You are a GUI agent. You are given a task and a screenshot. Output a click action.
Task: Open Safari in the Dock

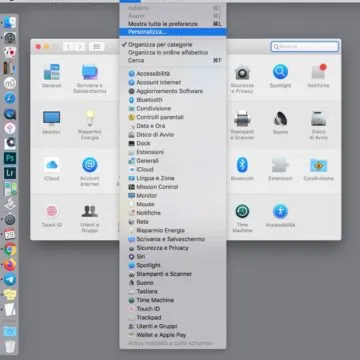click(10, 98)
